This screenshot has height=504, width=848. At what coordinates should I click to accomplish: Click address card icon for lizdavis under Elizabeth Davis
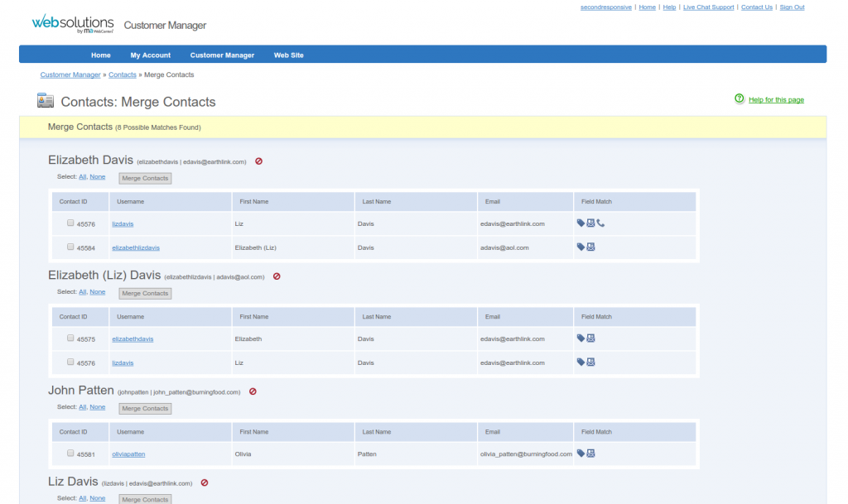(590, 223)
